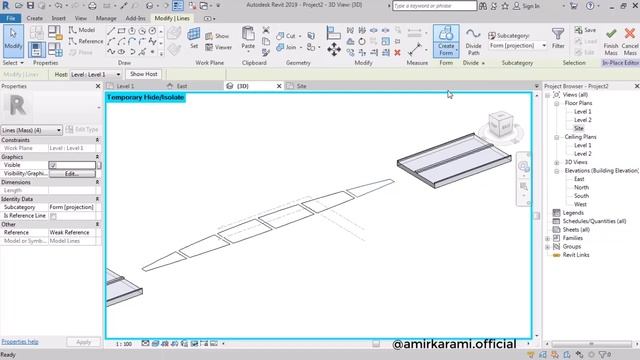Image resolution: width=640 pixels, height=360 pixels.
Task: Click the Join geometry tool
Action: 286,47
